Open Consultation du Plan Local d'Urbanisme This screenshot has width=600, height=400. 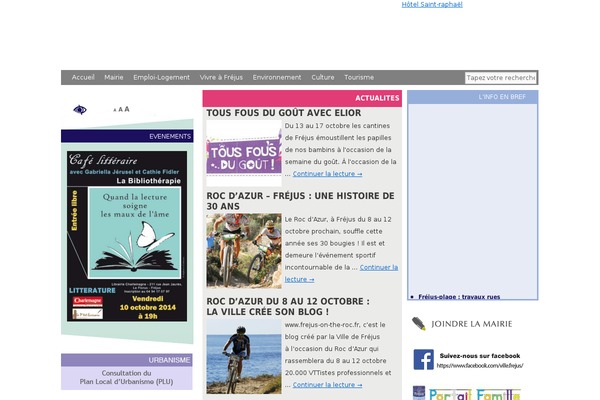(x=126, y=377)
